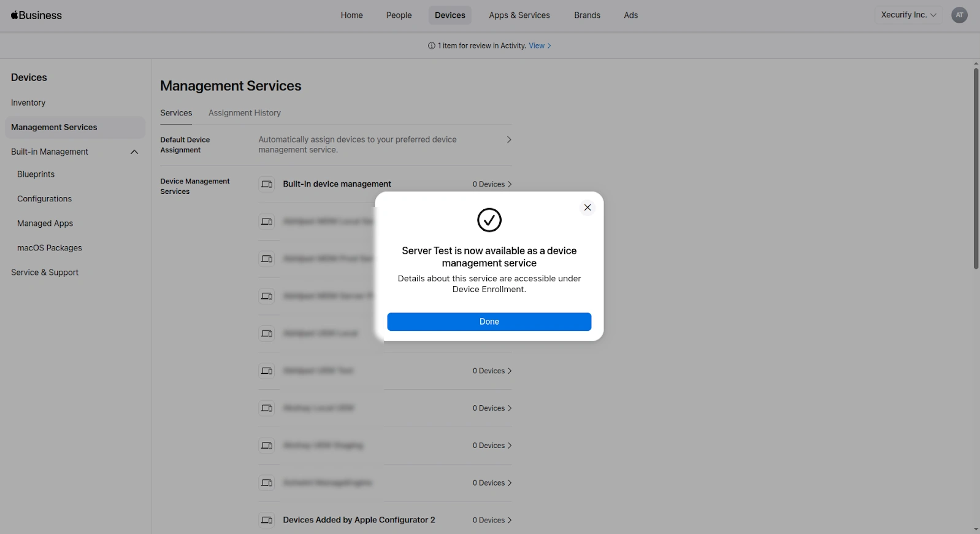Click the Done button in the dialog

(489, 322)
